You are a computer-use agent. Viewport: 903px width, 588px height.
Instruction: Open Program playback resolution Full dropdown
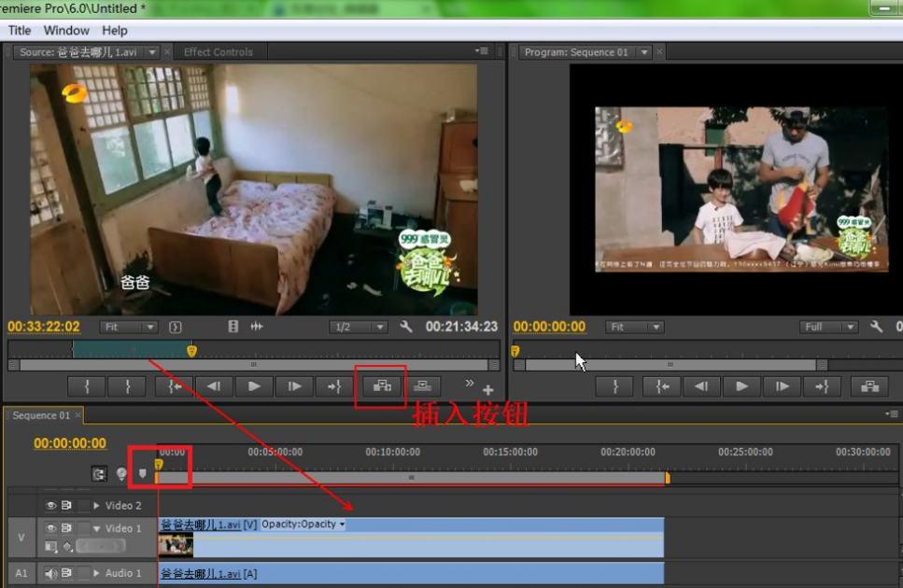click(828, 328)
